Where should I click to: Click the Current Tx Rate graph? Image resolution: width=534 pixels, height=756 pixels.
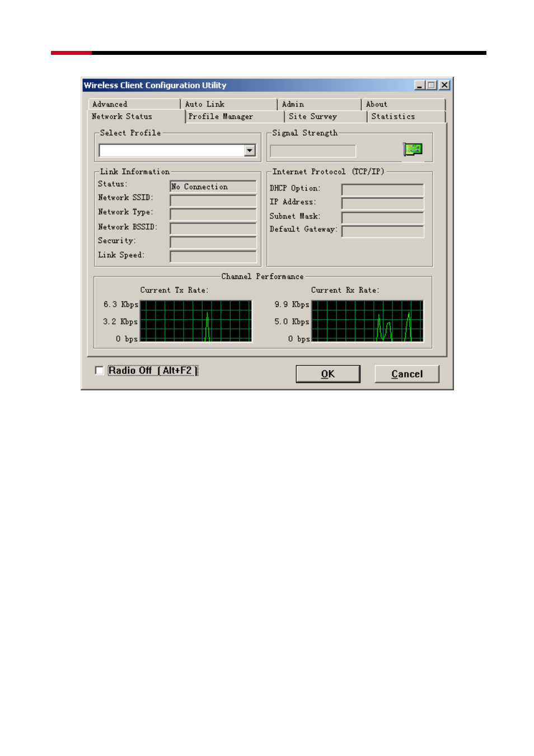pyautogui.click(x=196, y=321)
